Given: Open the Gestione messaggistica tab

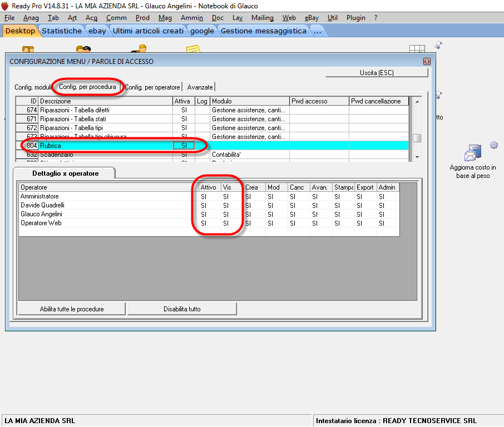Looking at the screenshot, I should (x=264, y=31).
